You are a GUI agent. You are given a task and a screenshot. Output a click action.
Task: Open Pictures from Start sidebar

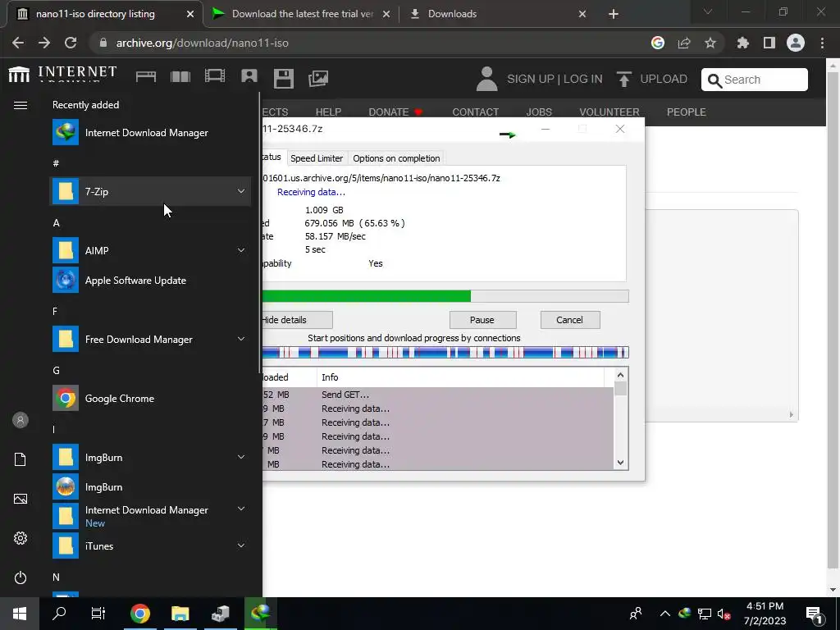pyautogui.click(x=21, y=499)
